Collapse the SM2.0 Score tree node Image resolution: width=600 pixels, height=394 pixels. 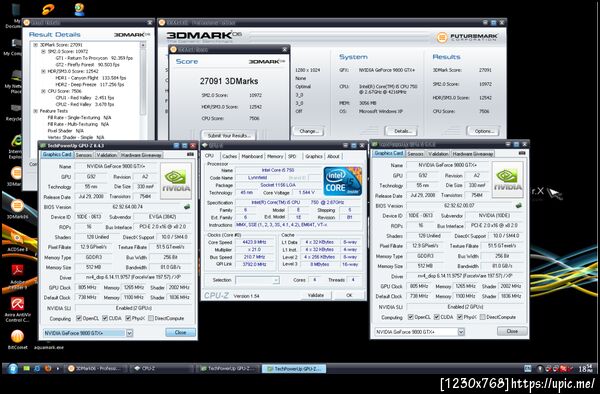tap(43, 51)
